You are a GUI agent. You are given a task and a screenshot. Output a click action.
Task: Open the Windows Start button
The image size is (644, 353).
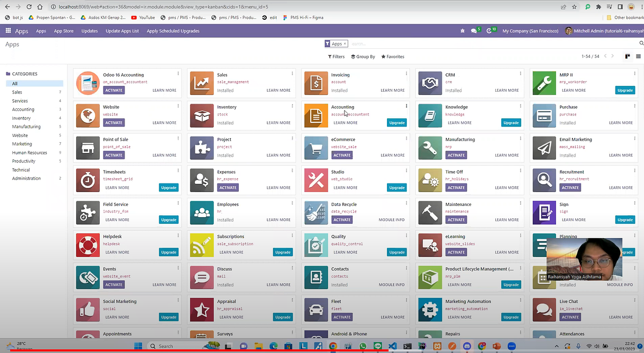coord(137,346)
